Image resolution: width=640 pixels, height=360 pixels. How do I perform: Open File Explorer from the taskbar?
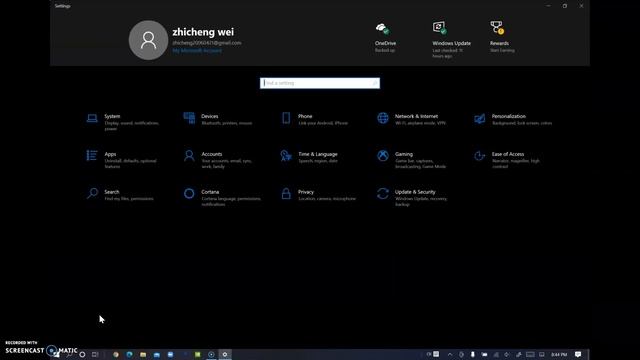143,354
